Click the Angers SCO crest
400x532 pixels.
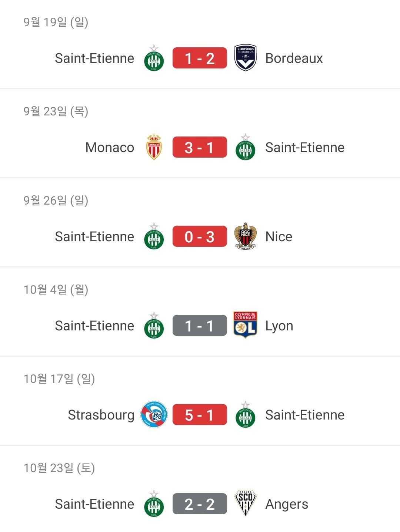point(245,504)
